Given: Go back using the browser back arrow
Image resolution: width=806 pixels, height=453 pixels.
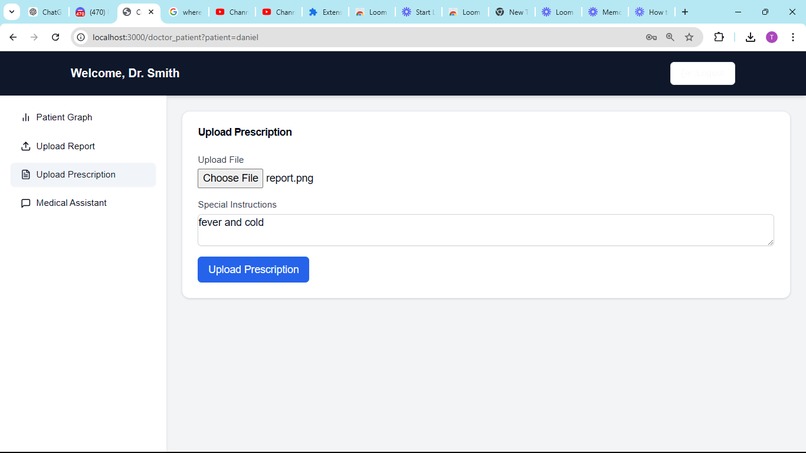Looking at the screenshot, I should tap(13, 37).
